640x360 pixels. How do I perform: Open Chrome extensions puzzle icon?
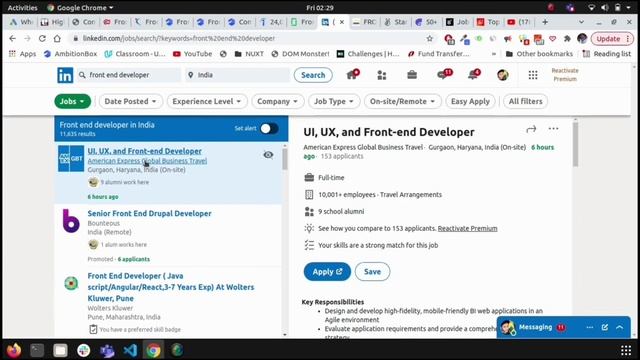567,39
